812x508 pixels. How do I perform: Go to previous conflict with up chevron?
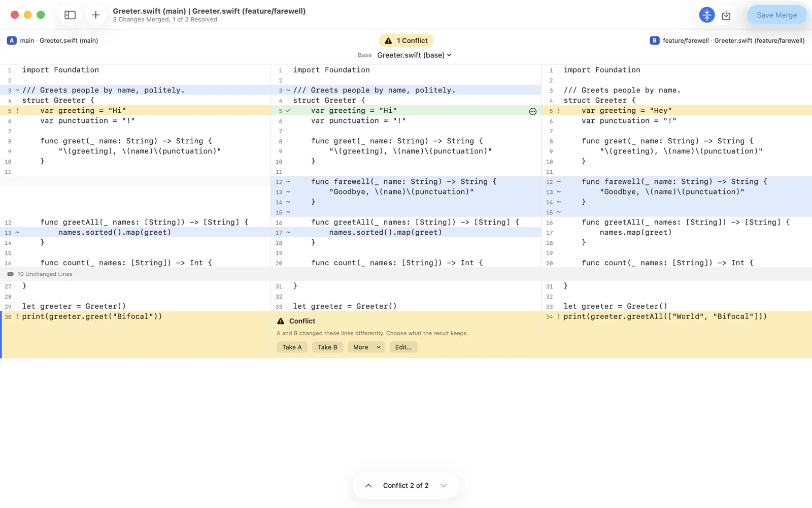tap(368, 486)
